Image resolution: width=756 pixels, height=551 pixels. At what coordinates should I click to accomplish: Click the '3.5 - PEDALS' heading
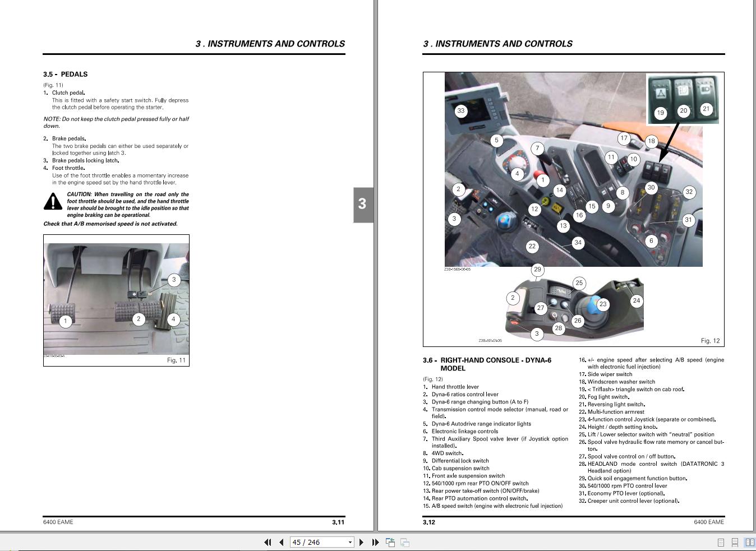pyautogui.click(x=65, y=74)
